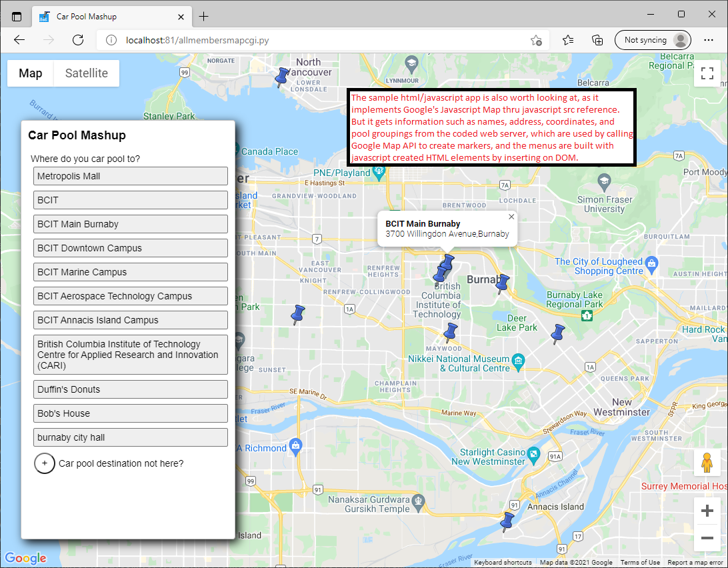The width and height of the screenshot is (728, 568).
Task: Click The City of Lougheed shopping icon
Action: (x=651, y=263)
